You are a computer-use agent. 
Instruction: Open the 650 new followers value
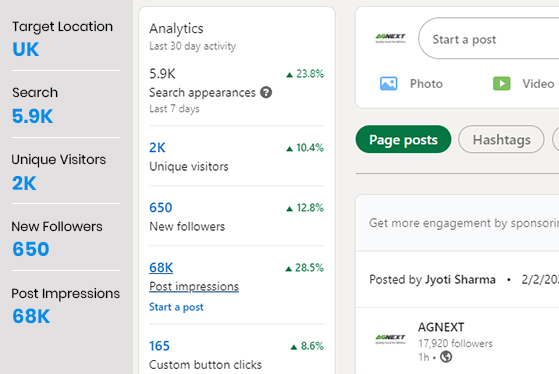point(160,208)
